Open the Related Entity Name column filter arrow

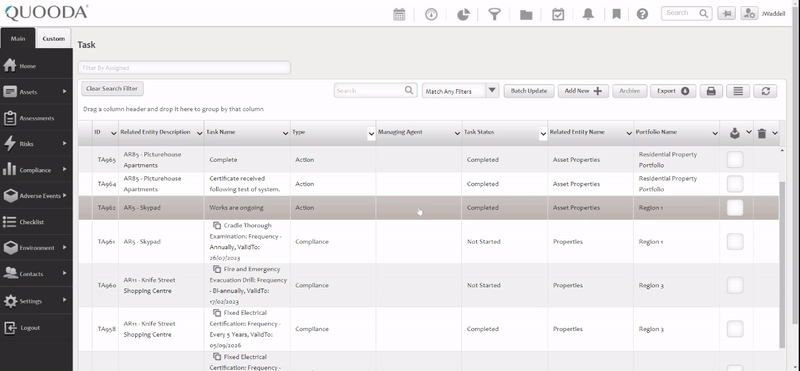tap(629, 133)
